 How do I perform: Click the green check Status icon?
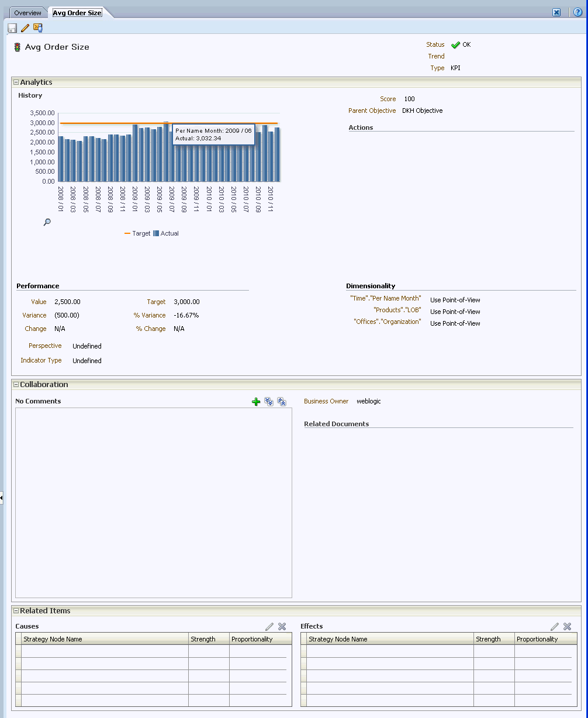click(455, 45)
